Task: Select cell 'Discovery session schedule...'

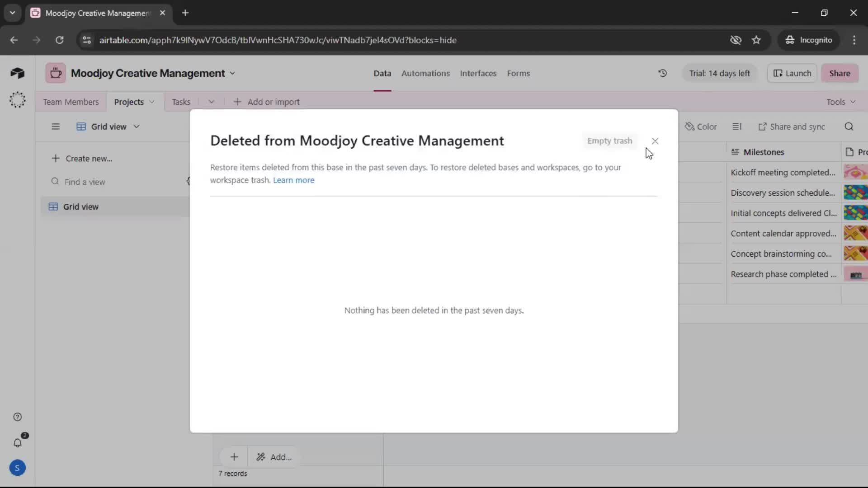Action: tap(783, 193)
